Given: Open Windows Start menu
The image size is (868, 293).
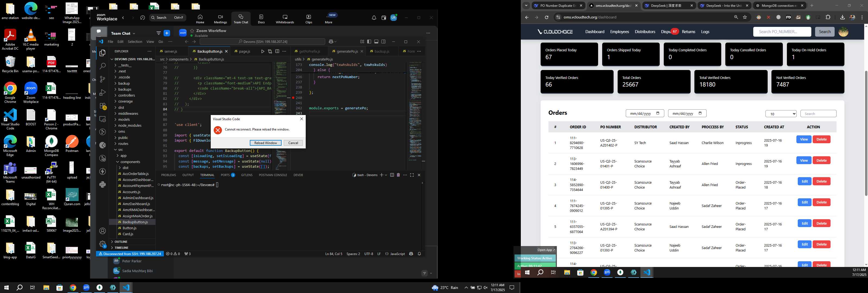Looking at the screenshot, I should [6, 288].
